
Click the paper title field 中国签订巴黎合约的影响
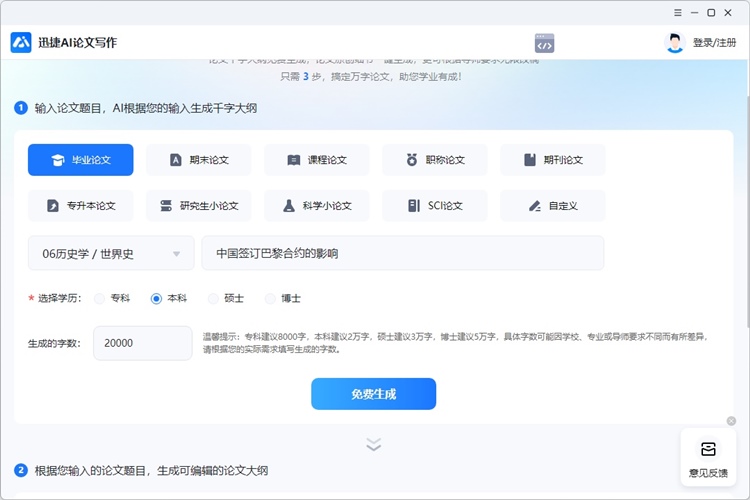(x=403, y=253)
